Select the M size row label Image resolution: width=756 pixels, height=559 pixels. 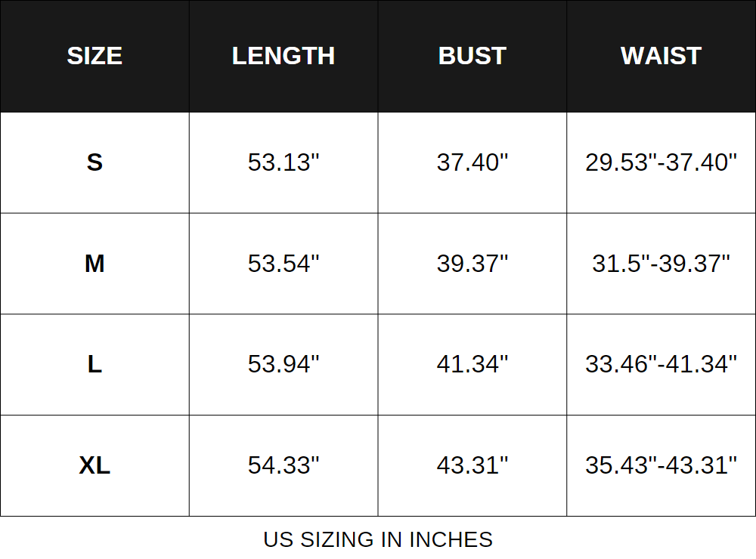click(94, 264)
